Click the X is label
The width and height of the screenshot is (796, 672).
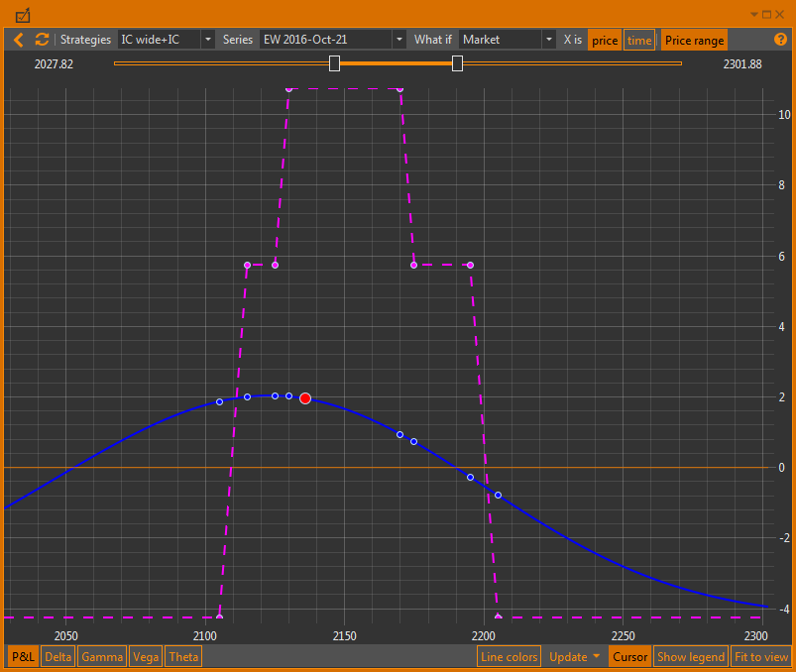click(x=573, y=40)
